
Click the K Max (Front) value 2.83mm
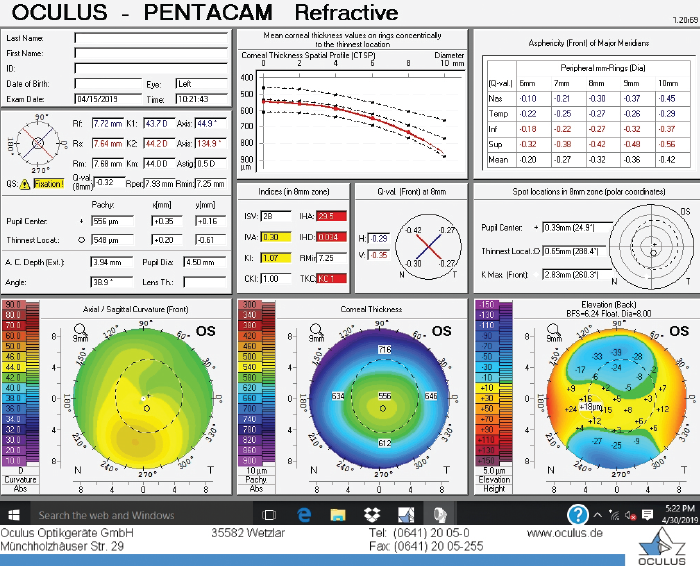click(577, 275)
